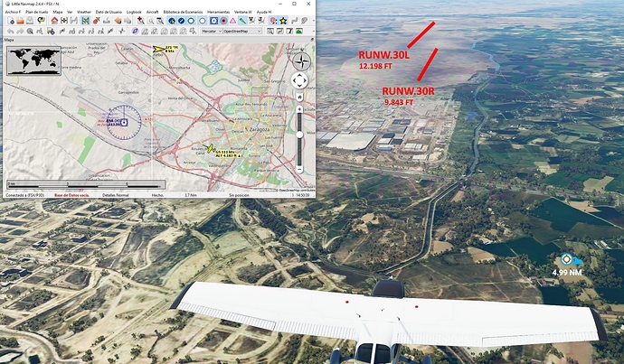Toggle the empty airports display circle

coord(203,21)
